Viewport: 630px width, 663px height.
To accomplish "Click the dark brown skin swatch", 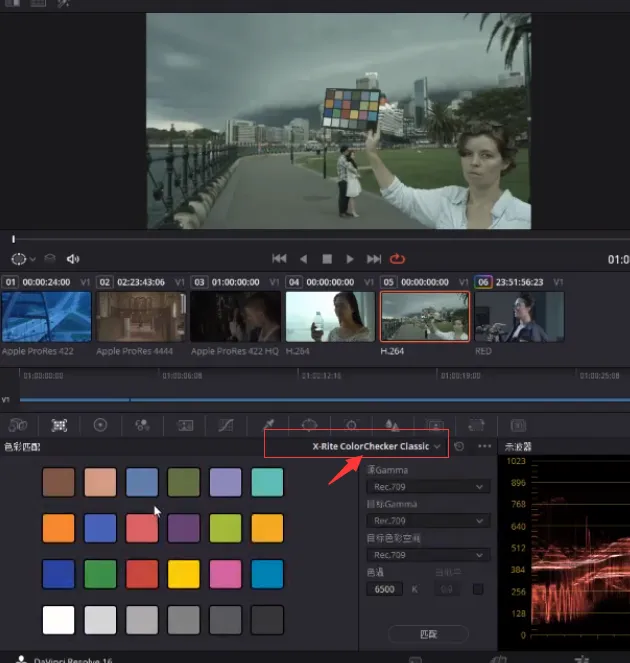I will tap(58, 482).
